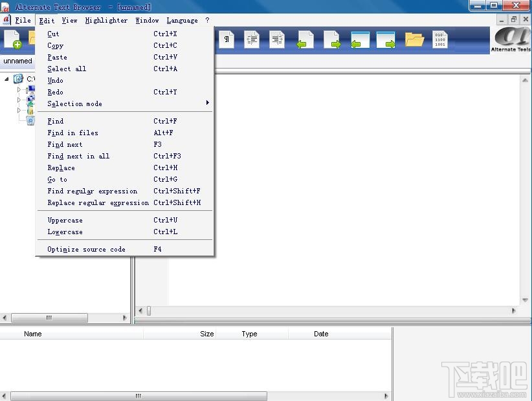Toggle the paragraph marks (pilcrow) toolbar icon

[227, 39]
